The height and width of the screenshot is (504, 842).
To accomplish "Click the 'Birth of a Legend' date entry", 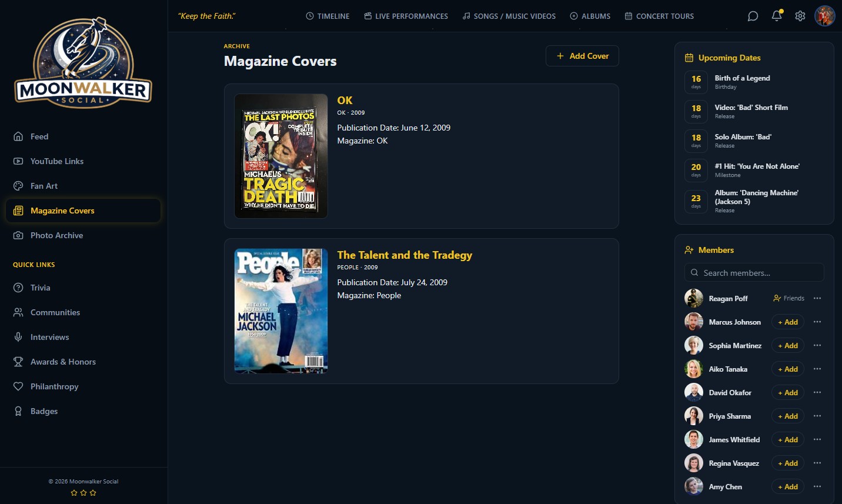I will pos(754,82).
